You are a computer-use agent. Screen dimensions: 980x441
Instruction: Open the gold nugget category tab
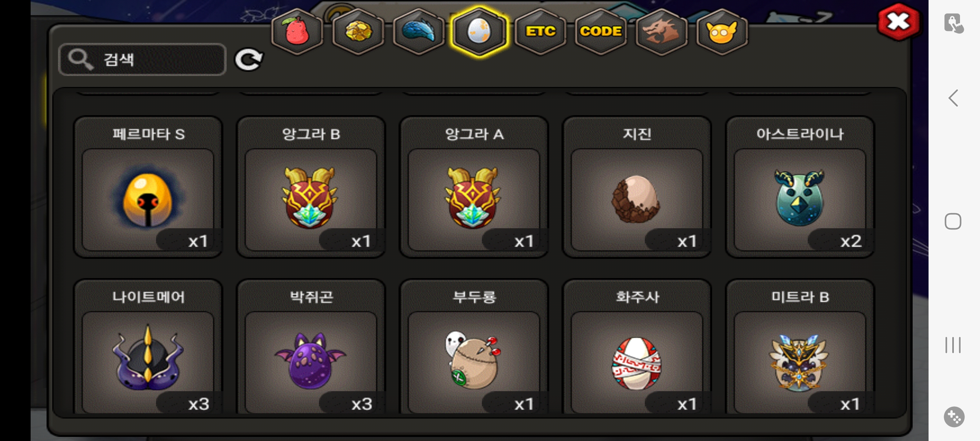click(x=358, y=31)
